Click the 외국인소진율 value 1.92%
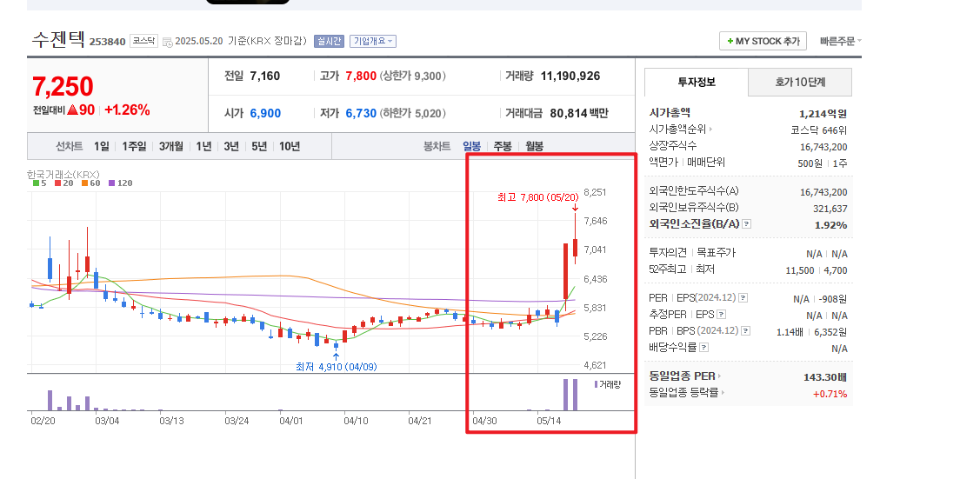Image resolution: width=980 pixels, height=479 pixels. 830,225
